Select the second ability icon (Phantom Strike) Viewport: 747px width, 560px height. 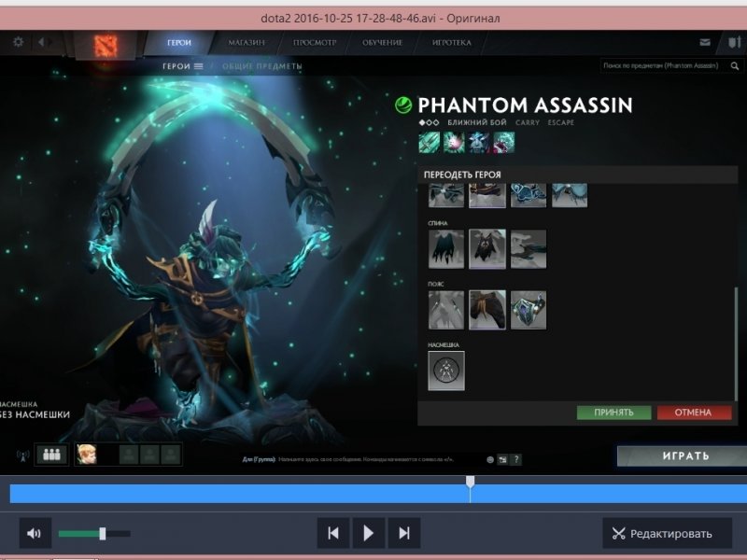(454, 143)
